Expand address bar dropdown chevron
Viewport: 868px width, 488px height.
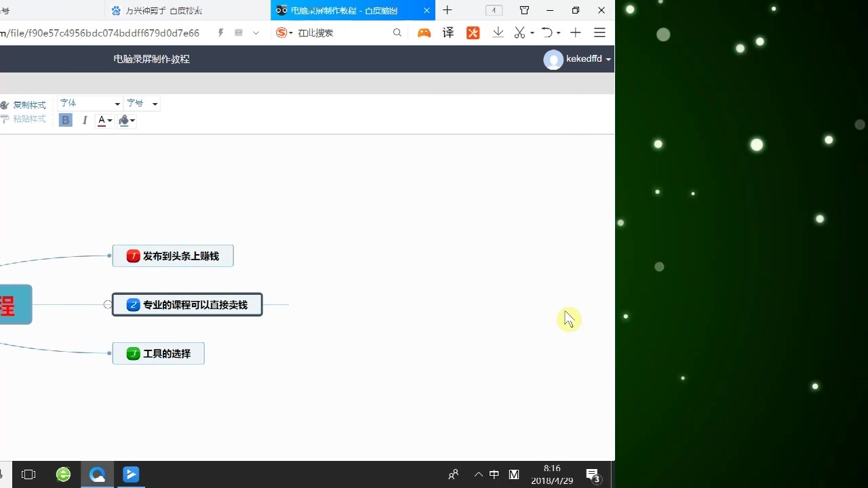pyautogui.click(x=256, y=33)
